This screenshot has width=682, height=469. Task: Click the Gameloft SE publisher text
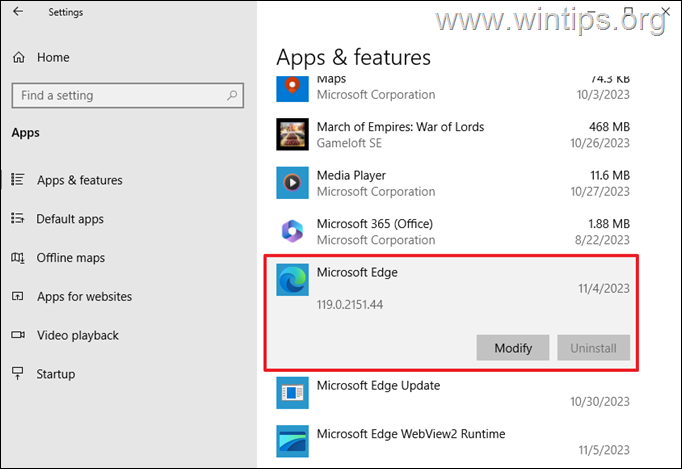pos(349,143)
